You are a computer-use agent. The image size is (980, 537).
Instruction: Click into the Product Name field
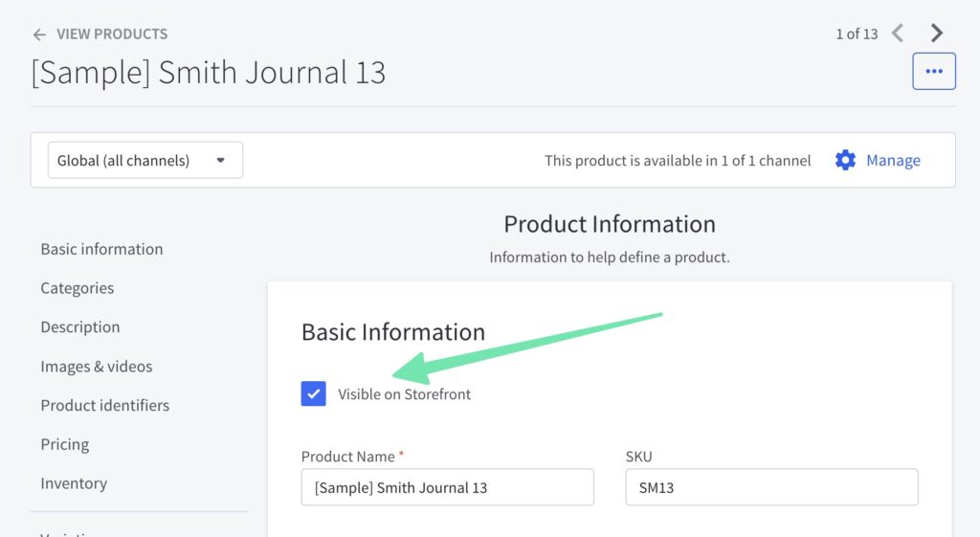(447, 487)
